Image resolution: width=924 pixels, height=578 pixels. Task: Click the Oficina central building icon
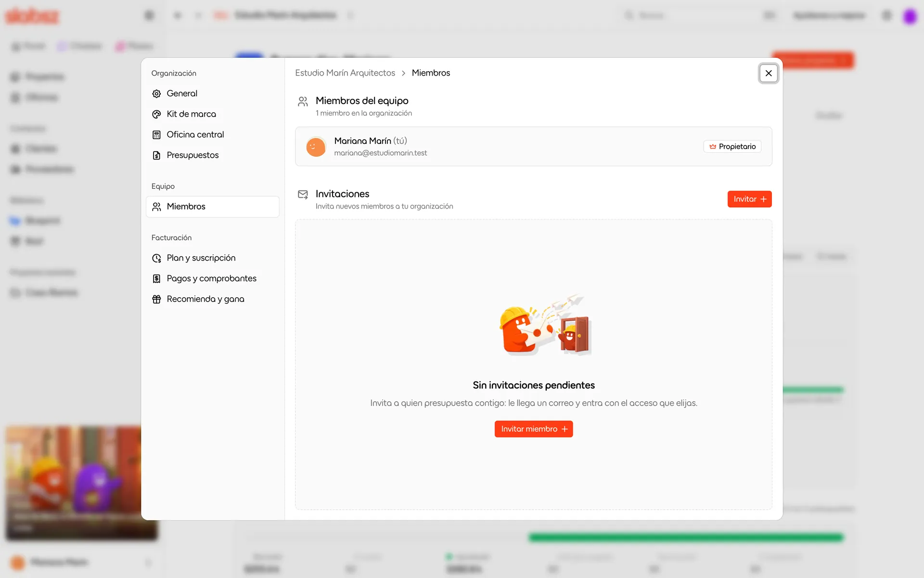coord(156,135)
